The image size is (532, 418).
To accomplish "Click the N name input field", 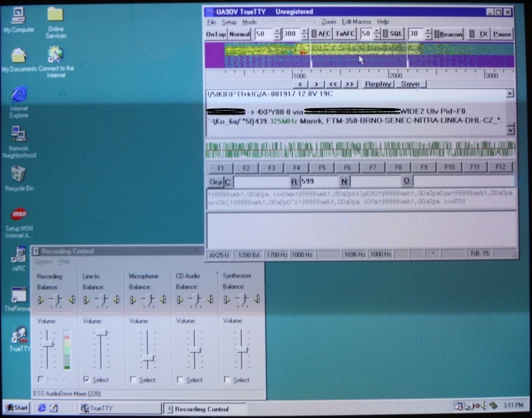I will [375, 181].
